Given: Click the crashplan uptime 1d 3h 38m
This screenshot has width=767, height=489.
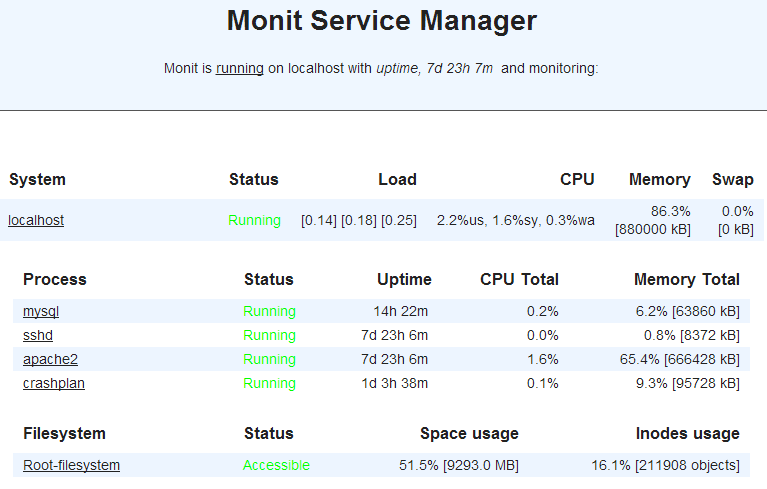Looking at the screenshot, I should coord(394,383).
